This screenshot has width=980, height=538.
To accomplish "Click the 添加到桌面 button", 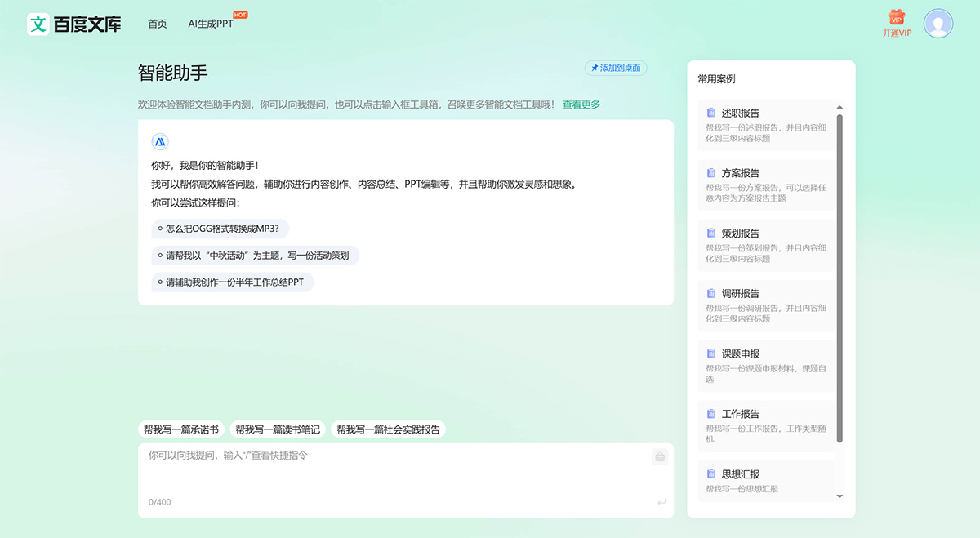I will point(615,68).
